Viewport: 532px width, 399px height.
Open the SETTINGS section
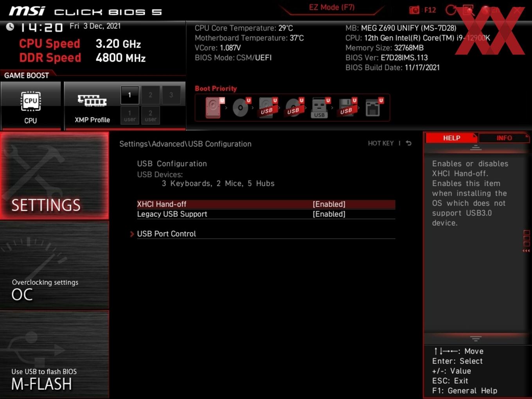tap(54, 176)
